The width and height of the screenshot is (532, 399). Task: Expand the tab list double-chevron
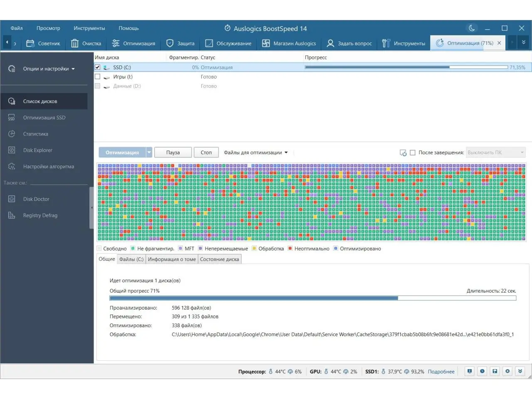pos(524,42)
